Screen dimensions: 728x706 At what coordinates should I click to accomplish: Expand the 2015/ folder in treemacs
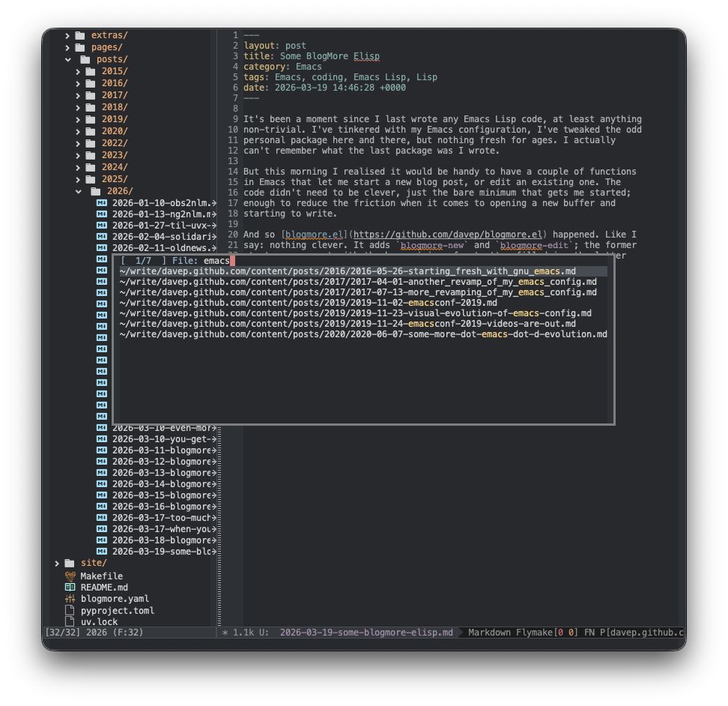tap(77, 70)
